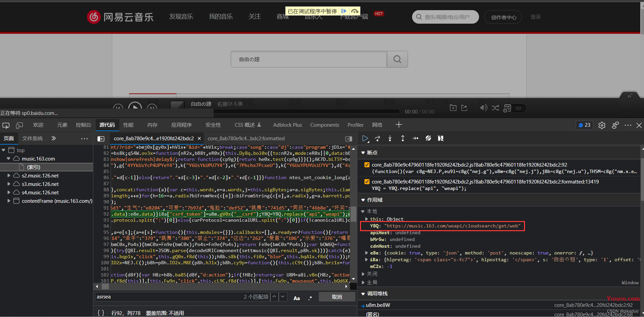Open 发现音乐 in the site navigation

tap(181, 17)
